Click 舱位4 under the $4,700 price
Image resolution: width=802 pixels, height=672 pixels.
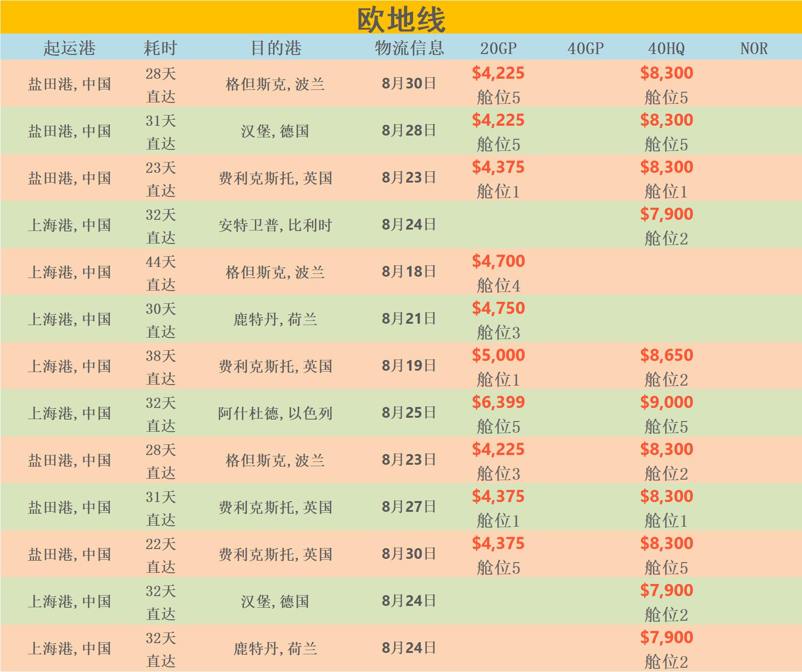point(498,285)
